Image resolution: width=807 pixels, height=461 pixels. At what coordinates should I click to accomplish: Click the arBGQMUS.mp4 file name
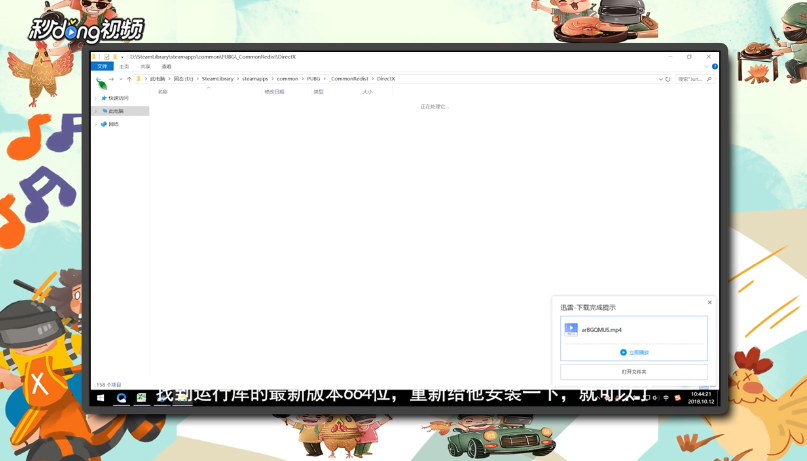click(602, 330)
